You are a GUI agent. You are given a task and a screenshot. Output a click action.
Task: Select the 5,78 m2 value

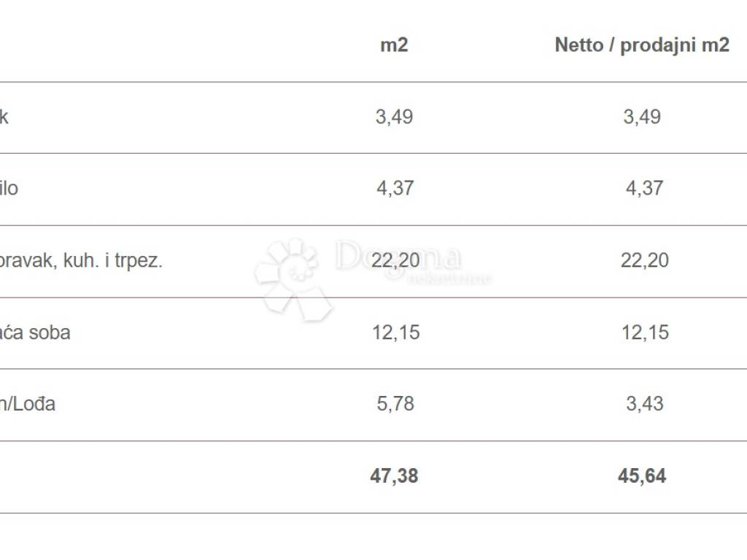point(395,404)
